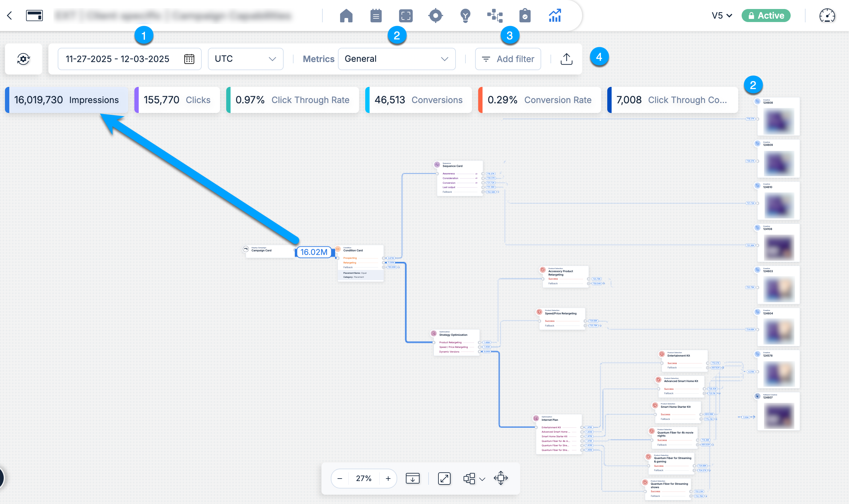Click the display campaign card icon
This screenshot has height=504, width=849.
[x=34, y=15]
